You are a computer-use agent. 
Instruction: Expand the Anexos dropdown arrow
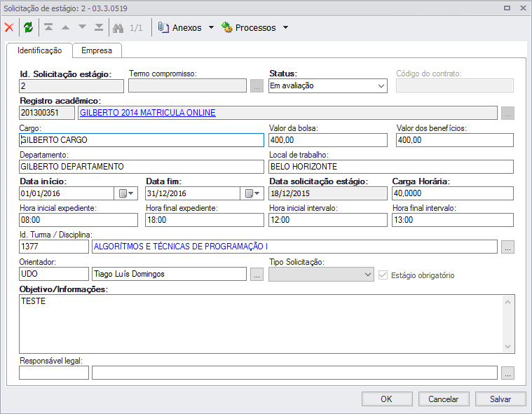(x=211, y=27)
